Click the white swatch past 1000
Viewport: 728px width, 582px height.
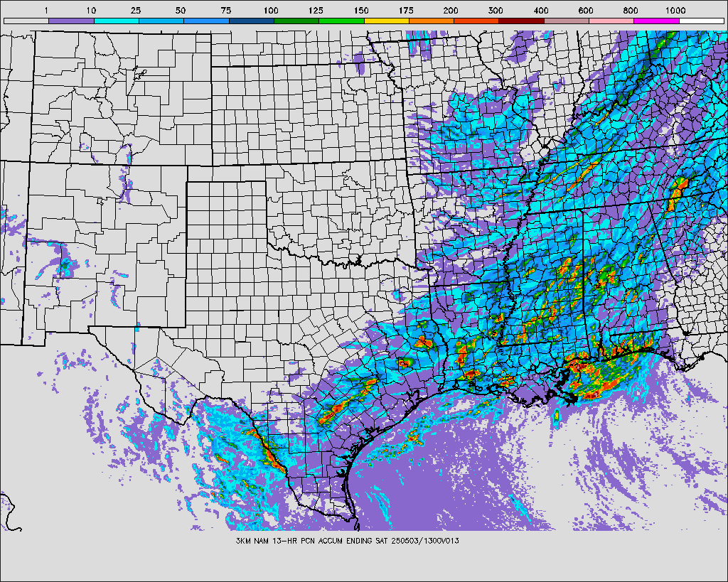(x=702, y=21)
